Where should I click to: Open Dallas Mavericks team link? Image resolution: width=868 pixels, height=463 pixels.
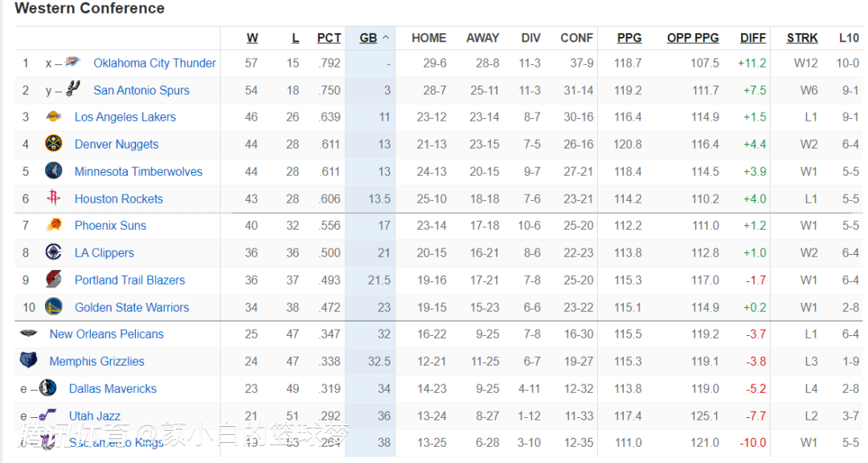coord(113,388)
